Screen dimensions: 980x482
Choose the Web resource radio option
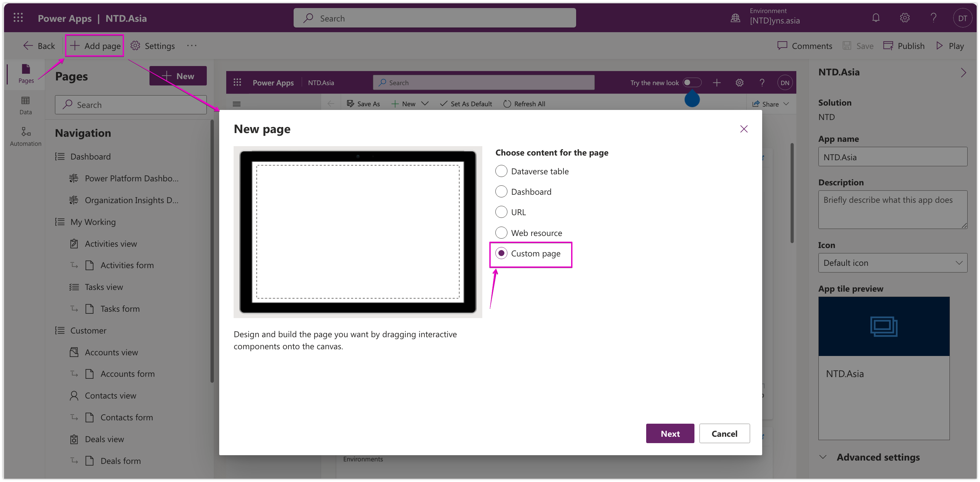pyautogui.click(x=501, y=232)
